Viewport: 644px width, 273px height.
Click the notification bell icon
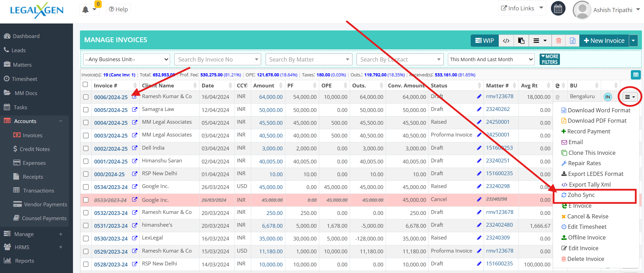[x=85, y=10]
